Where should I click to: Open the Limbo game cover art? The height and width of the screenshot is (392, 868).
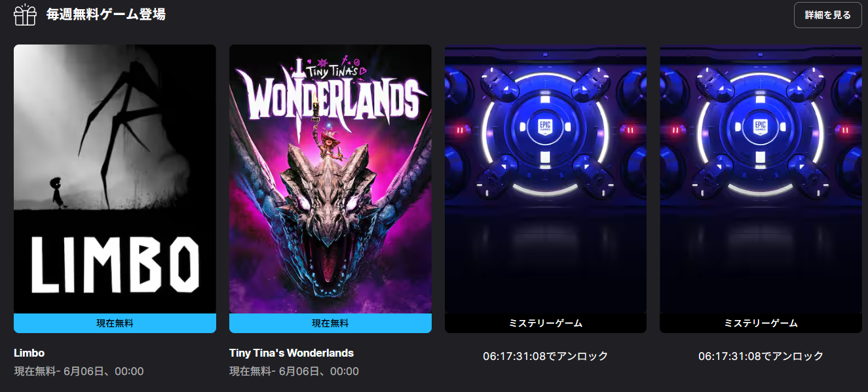coord(115,179)
